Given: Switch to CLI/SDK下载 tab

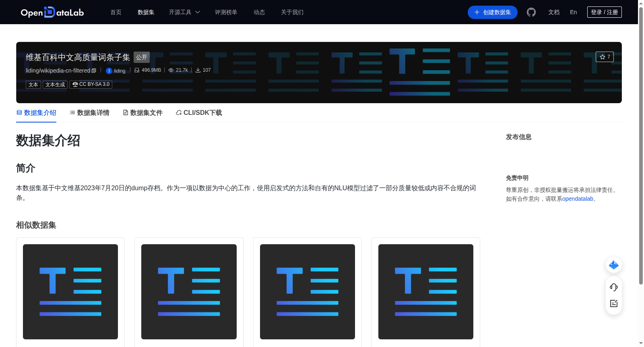Looking at the screenshot, I should (x=199, y=113).
